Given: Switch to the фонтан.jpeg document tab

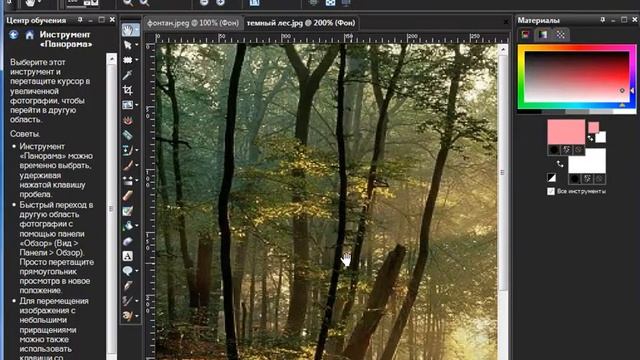Looking at the screenshot, I should click(193, 23).
